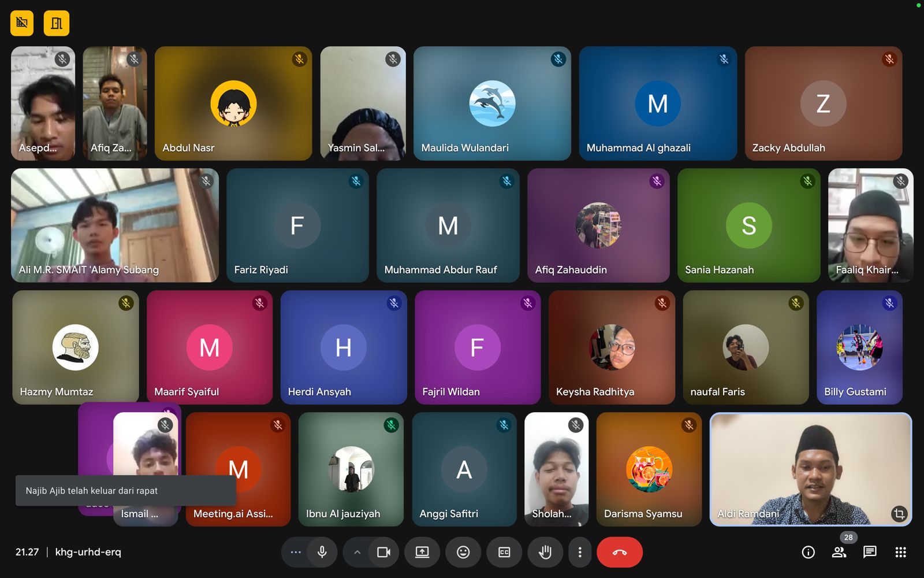Click the red leave call button

click(619, 552)
